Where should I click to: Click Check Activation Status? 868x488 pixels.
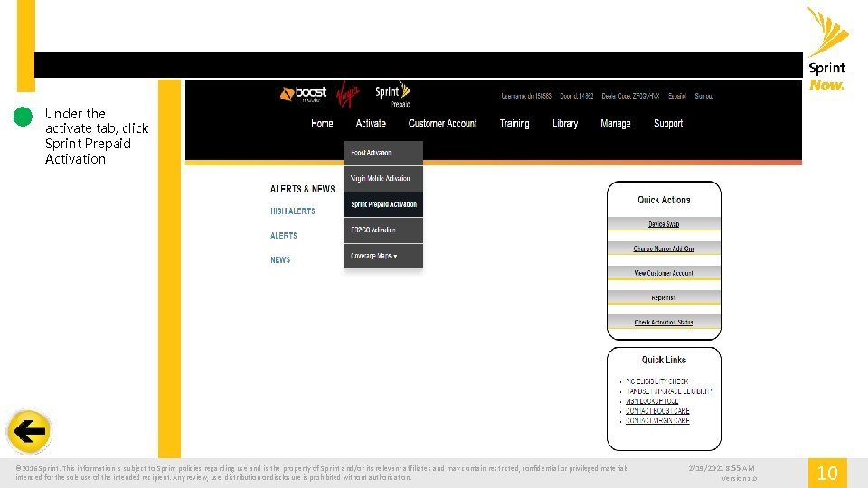pos(664,322)
